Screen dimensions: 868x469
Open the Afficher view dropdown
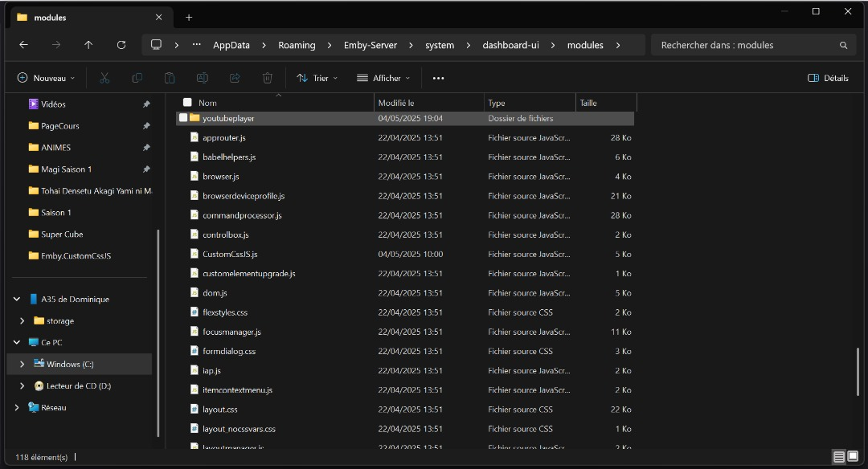coord(383,78)
